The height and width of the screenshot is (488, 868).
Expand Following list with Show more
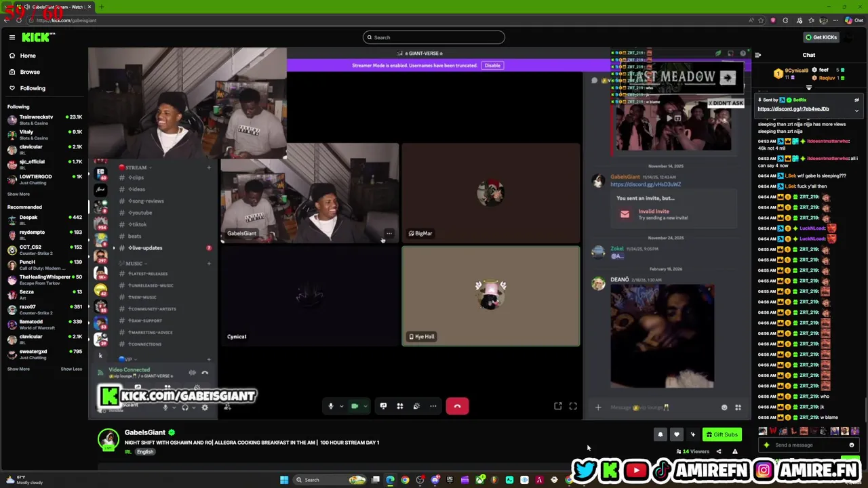click(18, 194)
